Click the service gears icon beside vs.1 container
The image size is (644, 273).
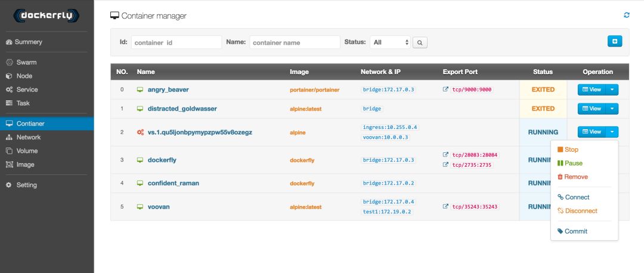pos(140,132)
